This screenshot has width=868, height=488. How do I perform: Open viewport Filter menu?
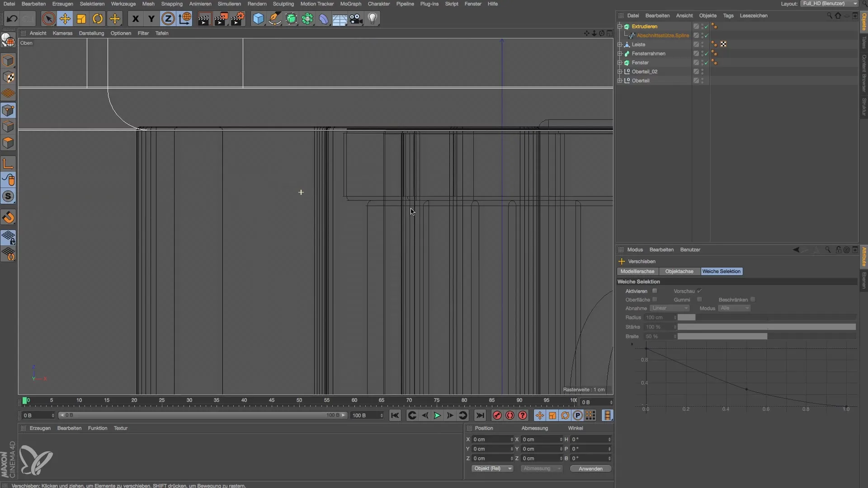point(143,33)
